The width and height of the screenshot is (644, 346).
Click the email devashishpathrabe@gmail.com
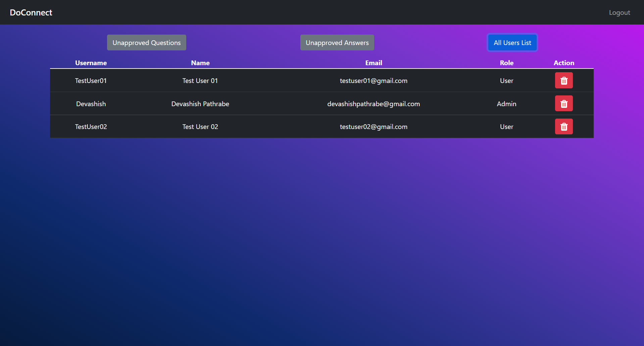pyautogui.click(x=374, y=104)
